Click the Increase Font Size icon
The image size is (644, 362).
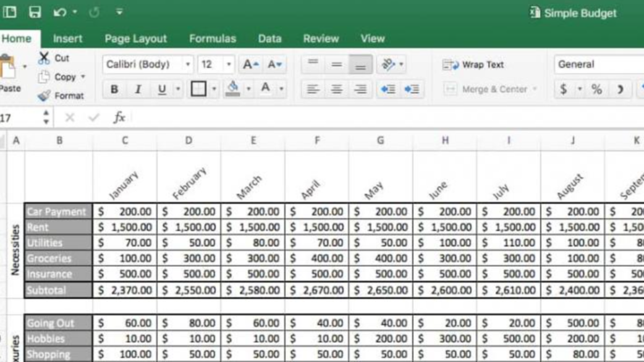pyautogui.click(x=250, y=64)
